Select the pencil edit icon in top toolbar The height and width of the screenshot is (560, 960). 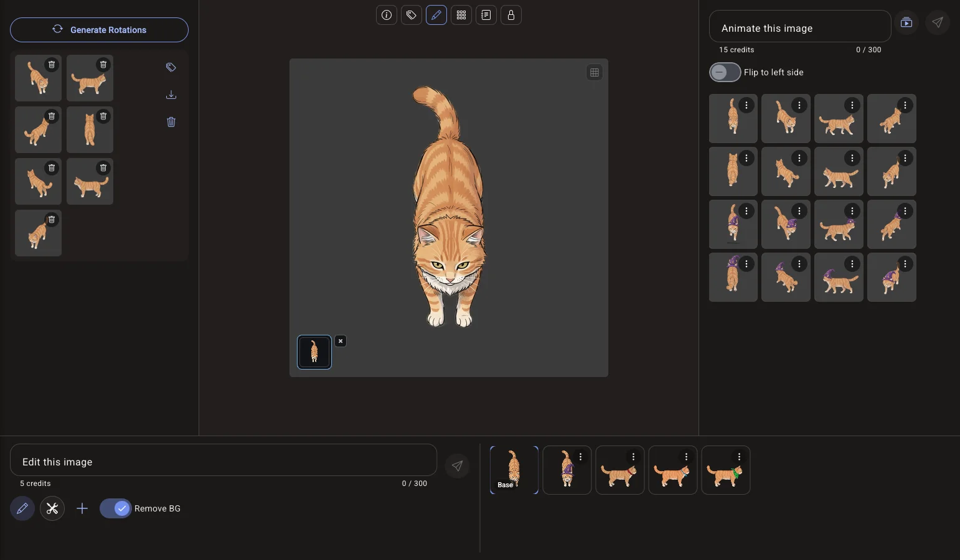pos(436,15)
